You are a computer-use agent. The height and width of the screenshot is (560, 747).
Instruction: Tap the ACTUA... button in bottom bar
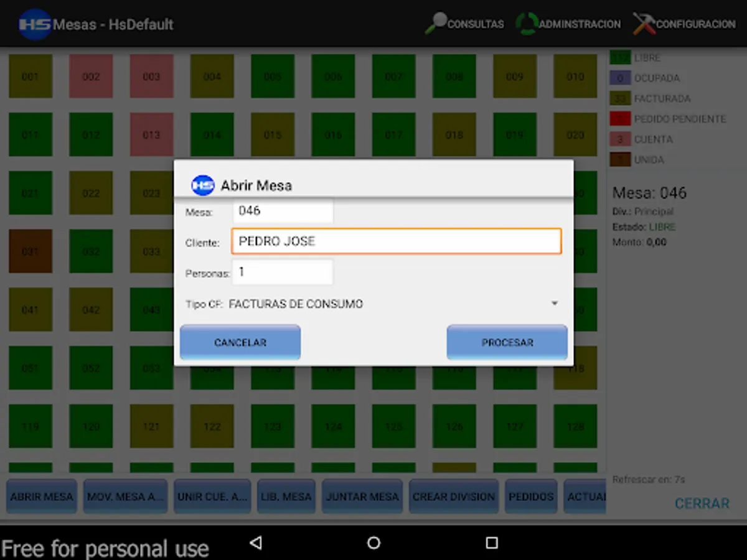(x=585, y=497)
